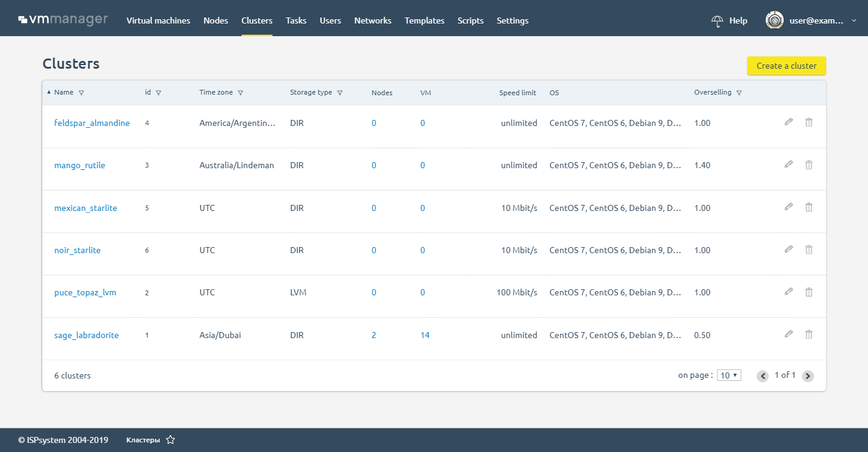Screen dimensions: 868x452
Task: Open mango_rutile's VM count link
Action: click(423, 165)
